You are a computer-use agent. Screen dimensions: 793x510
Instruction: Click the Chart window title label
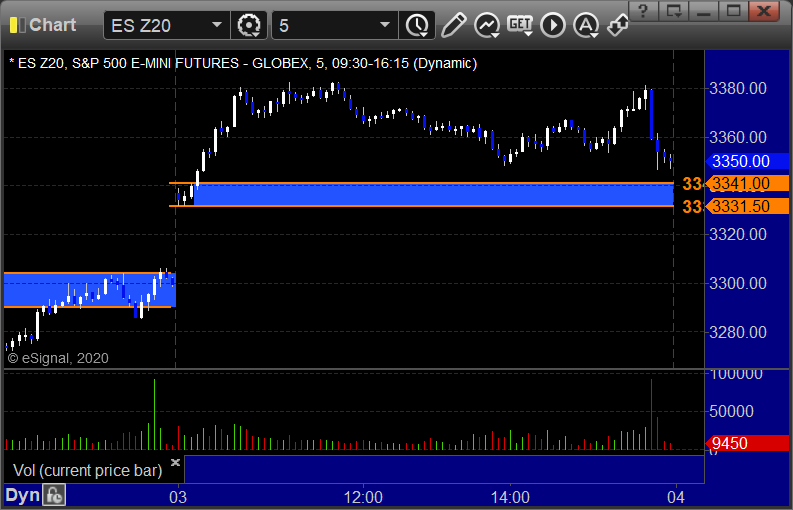[52, 25]
